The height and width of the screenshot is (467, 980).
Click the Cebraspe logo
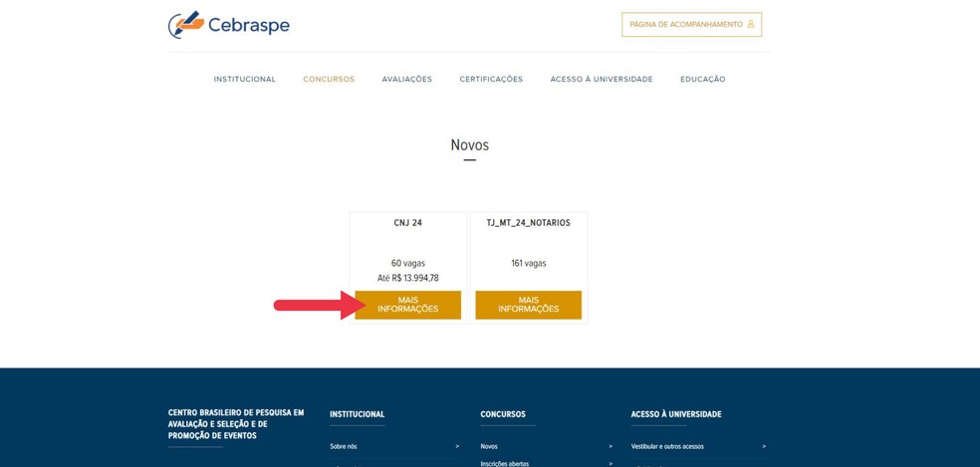point(229,25)
